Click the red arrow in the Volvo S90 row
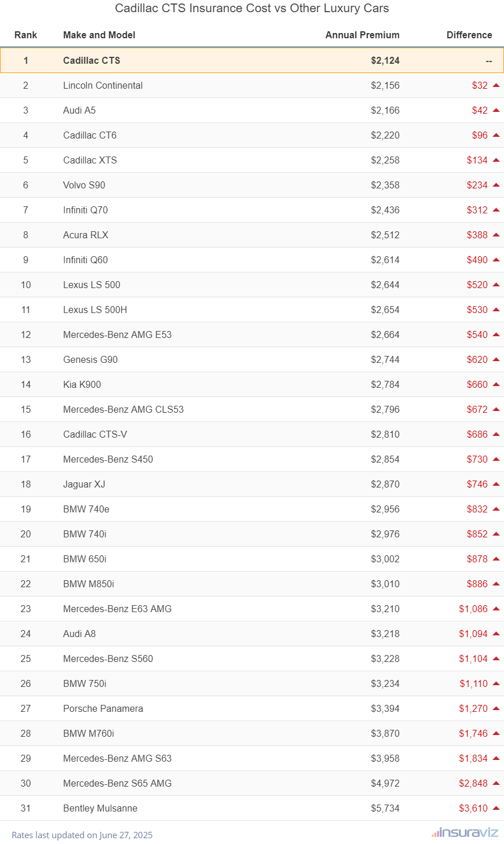Image resolution: width=504 pixels, height=844 pixels. click(x=496, y=185)
